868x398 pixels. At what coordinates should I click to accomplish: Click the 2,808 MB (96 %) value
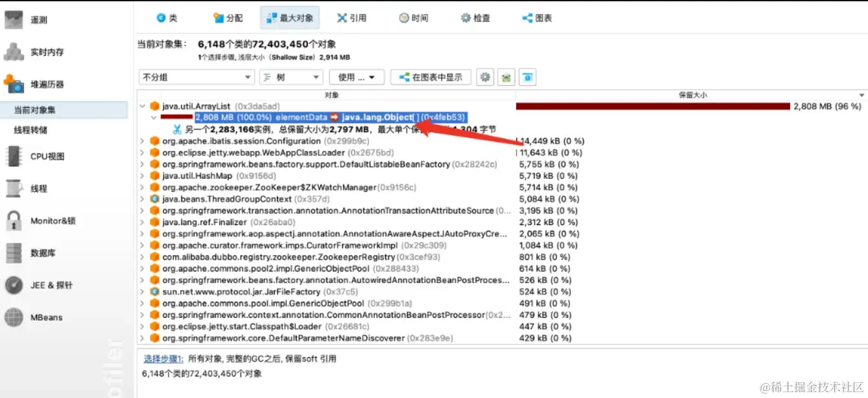pos(827,106)
